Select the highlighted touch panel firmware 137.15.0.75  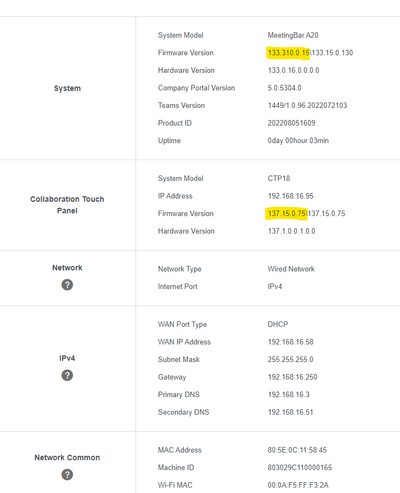pyautogui.click(x=287, y=213)
